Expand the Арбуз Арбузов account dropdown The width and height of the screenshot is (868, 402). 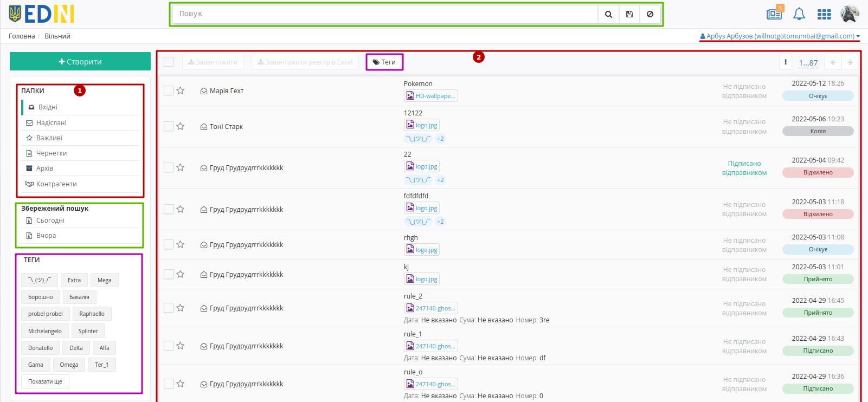coord(780,36)
